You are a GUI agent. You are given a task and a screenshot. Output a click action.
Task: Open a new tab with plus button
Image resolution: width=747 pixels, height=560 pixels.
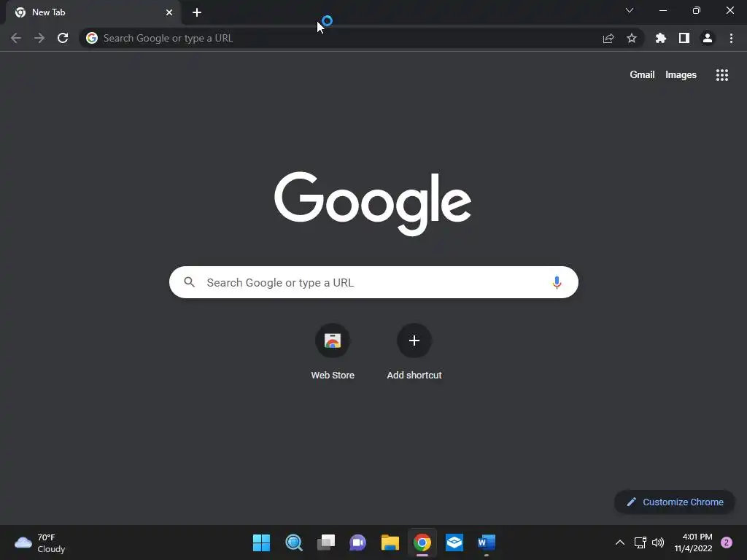click(x=197, y=12)
